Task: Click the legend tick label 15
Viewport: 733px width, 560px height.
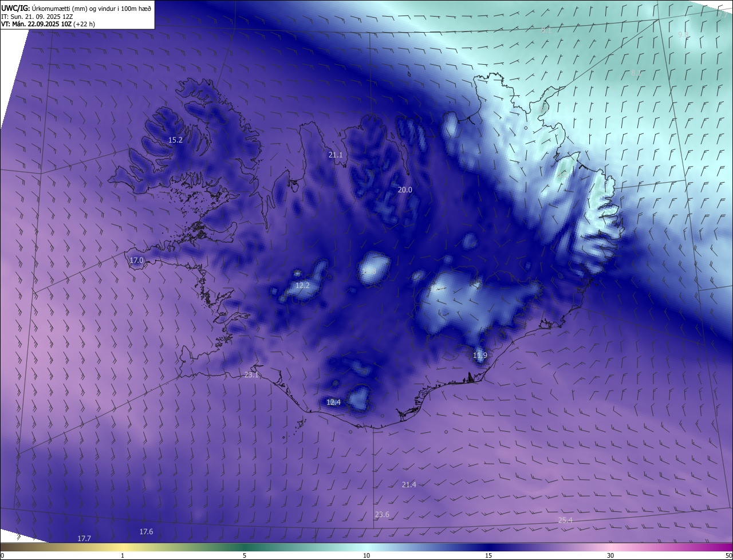Action: click(x=488, y=556)
